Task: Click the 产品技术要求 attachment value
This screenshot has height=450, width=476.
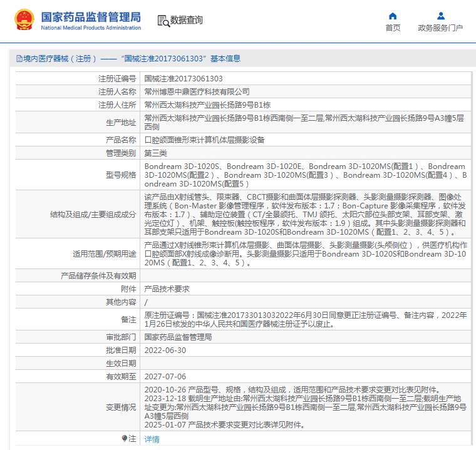Action: pos(167,289)
